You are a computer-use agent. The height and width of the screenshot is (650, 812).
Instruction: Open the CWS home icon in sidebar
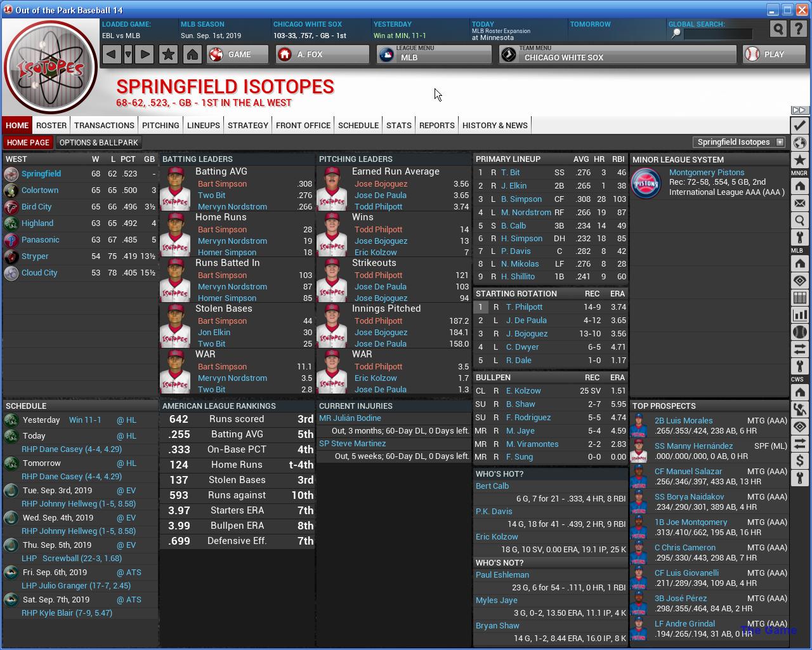click(799, 392)
